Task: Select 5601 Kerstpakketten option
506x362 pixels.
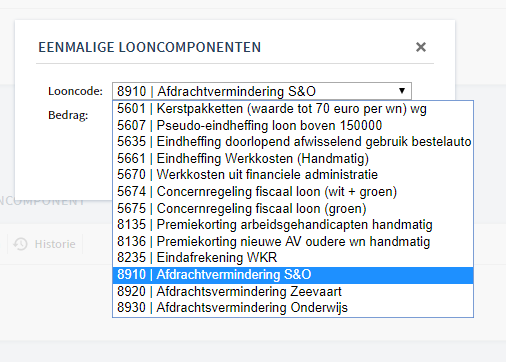Action: tap(293, 109)
